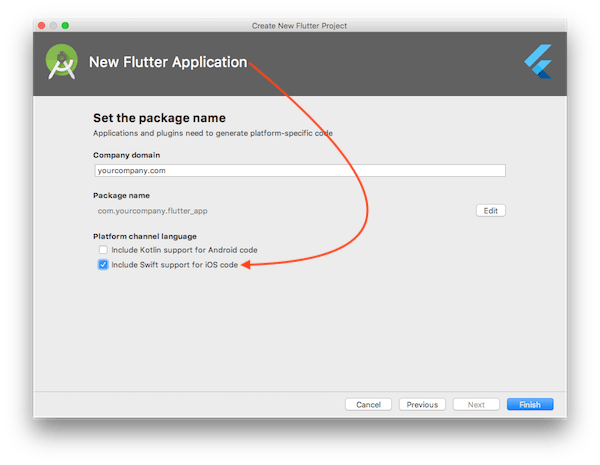Click the 'Platform channel language' label
Image resolution: width=600 pixels, height=465 pixels.
click(145, 237)
